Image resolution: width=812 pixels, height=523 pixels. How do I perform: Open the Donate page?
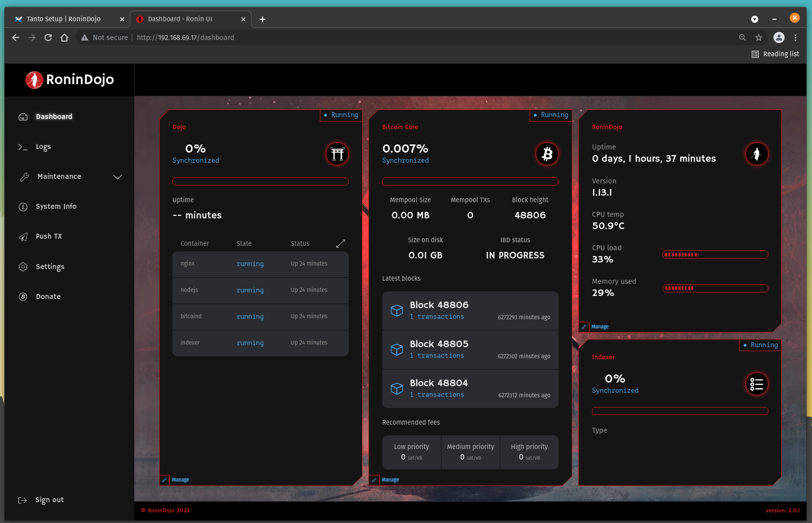point(48,296)
